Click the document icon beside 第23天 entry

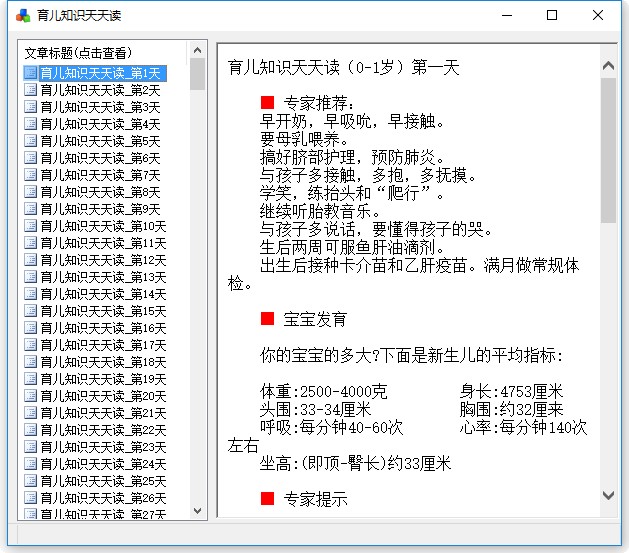click(30, 447)
